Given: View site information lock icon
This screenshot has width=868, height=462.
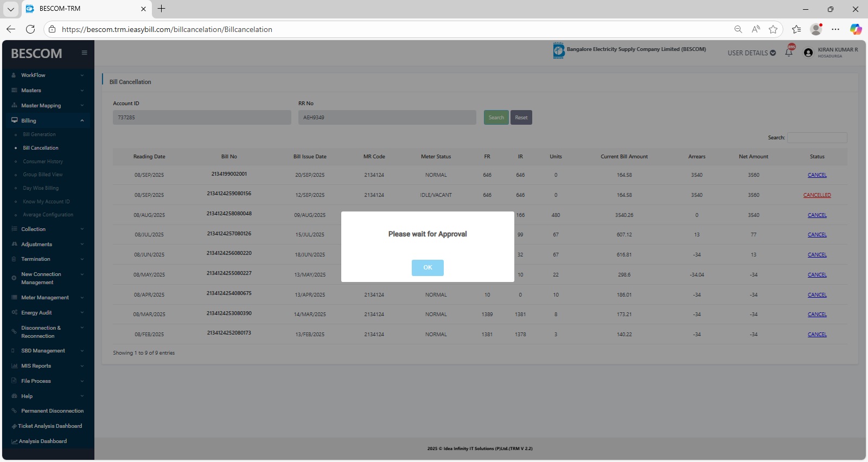Looking at the screenshot, I should pos(52,29).
